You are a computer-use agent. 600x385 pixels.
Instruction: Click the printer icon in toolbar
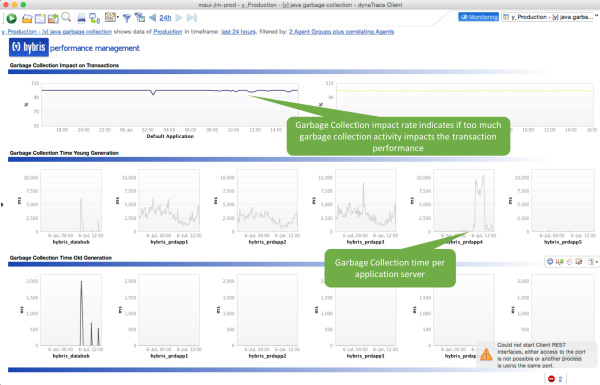point(81,18)
